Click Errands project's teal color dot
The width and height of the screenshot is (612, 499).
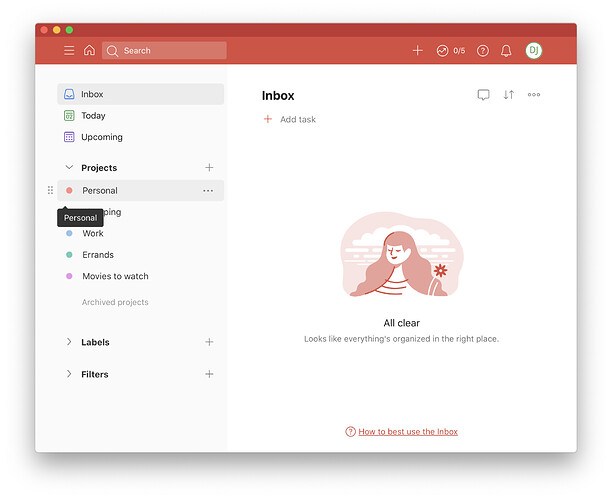click(69, 255)
